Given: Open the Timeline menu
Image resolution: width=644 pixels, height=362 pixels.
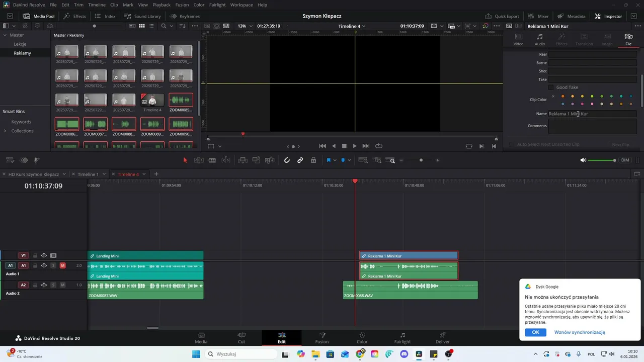Looking at the screenshot, I should point(97,5).
